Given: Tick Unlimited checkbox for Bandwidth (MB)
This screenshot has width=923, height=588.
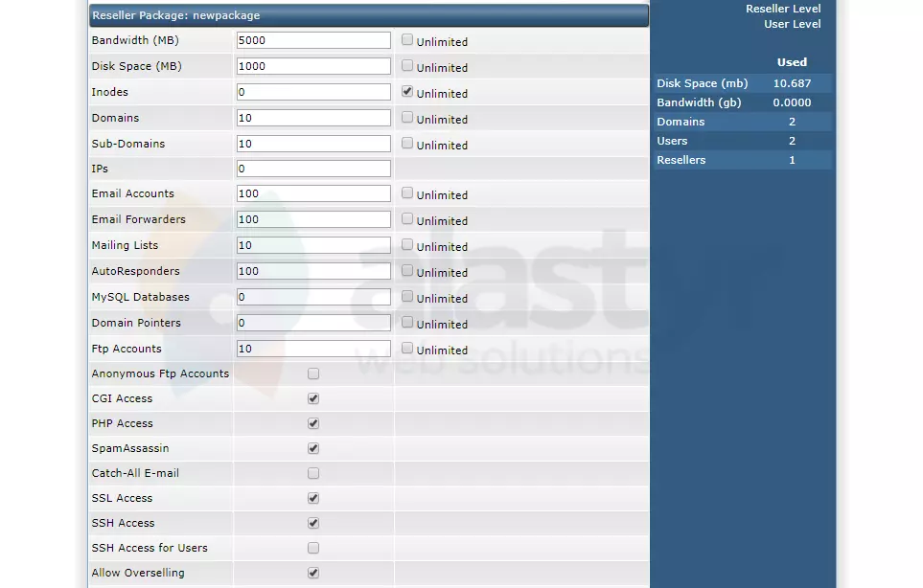Looking at the screenshot, I should point(406,39).
